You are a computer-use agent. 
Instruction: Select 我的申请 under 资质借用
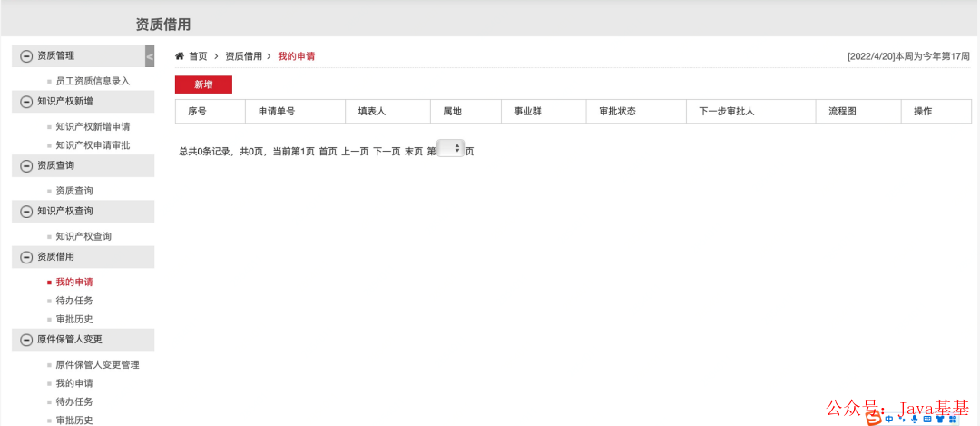pyautogui.click(x=74, y=282)
